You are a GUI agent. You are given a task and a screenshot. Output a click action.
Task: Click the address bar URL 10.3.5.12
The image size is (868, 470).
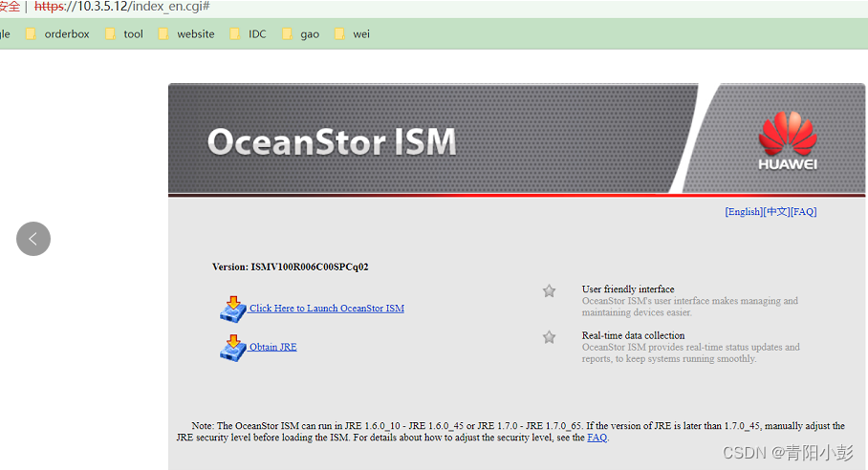[121, 7]
